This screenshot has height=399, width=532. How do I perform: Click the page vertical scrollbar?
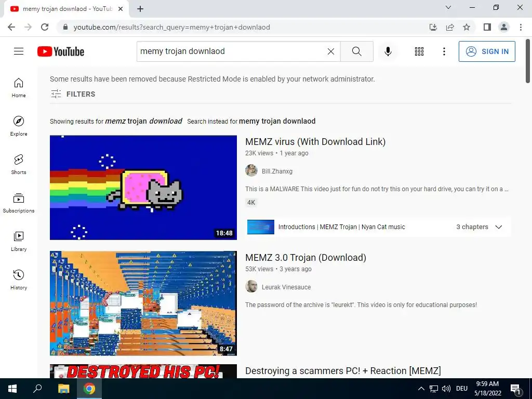tap(528, 61)
